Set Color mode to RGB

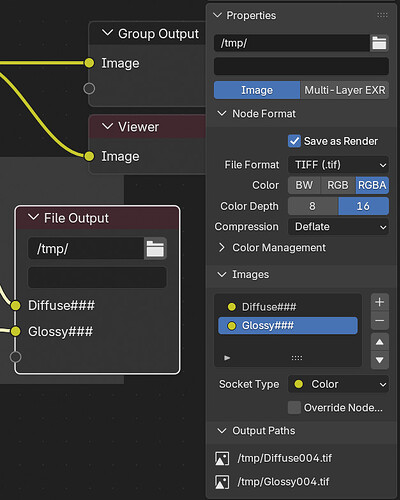[x=338, y=185]
